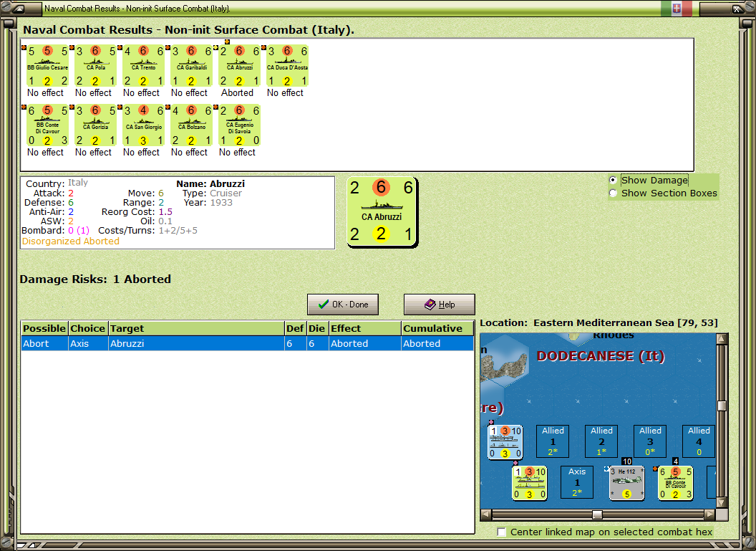Click the map's horizontal scrollbar thumb

coord(597,514)
